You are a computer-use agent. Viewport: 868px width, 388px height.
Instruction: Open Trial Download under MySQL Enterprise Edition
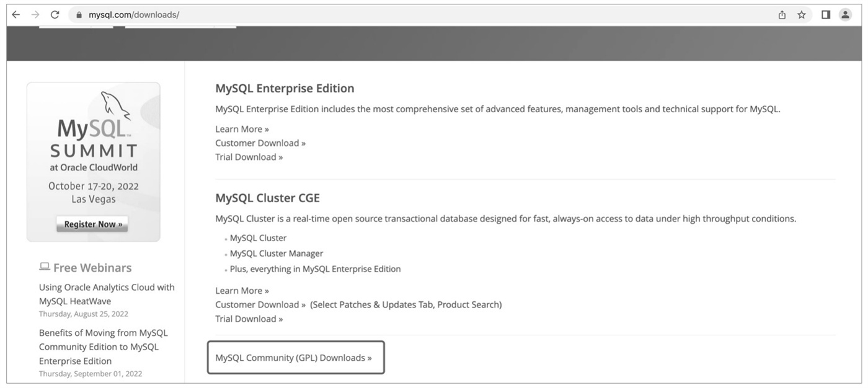click(x=249, y=157)
